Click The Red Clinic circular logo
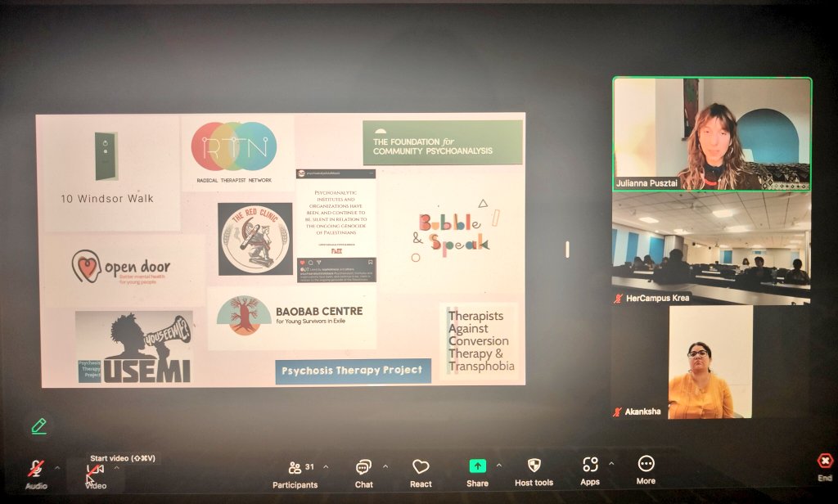Image resolution: width=838 pixels, height=504 pixels. [x=255, y=238]
